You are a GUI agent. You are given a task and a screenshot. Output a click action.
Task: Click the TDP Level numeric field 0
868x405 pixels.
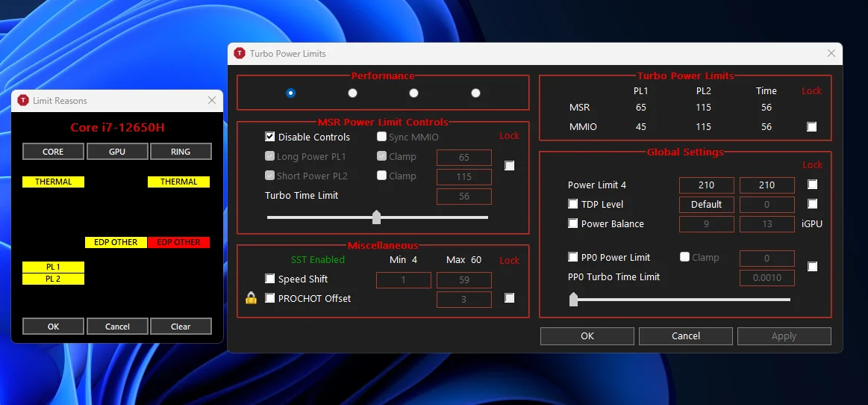coord(766,205)
